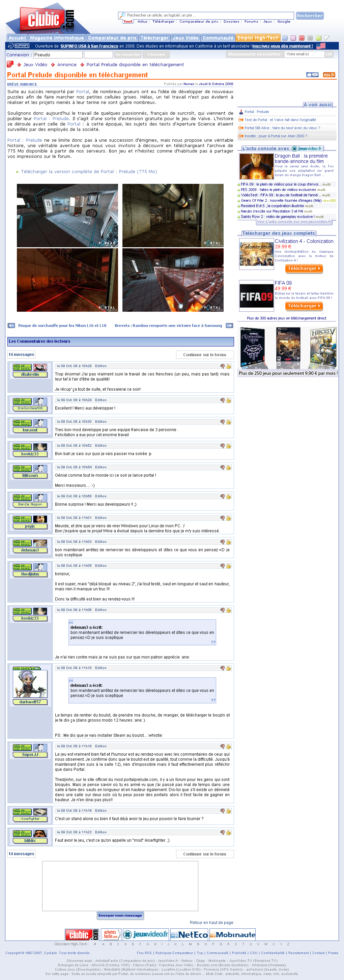Viewport: 344px width, 980px height.
Task: Click the top 'Continuer sur le forum' button
Action: coord(205,355)
